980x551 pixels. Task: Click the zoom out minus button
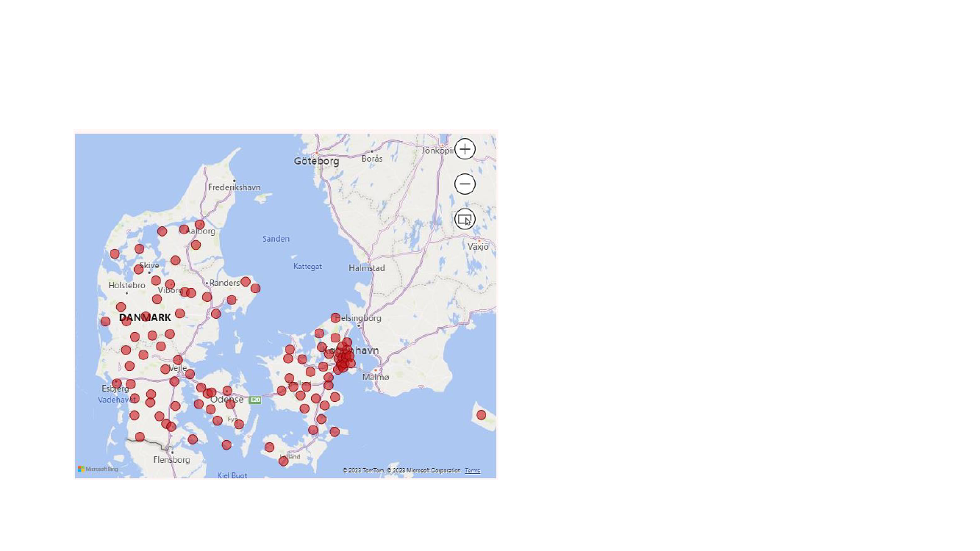(x=465, y=184)
